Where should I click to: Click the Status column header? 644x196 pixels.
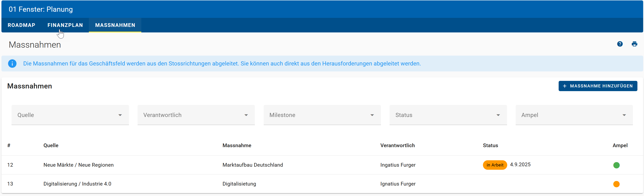[x=490, y=145]
